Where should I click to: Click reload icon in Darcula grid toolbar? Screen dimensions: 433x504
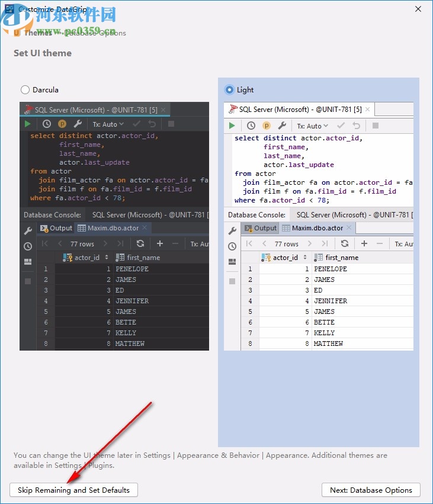click(x=140, y=243)
